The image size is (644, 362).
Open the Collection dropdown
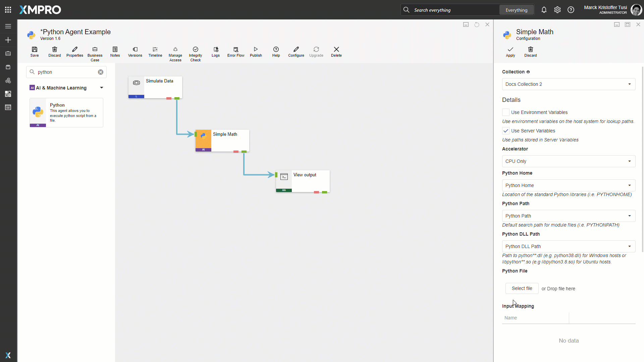(x=569, y=84)
